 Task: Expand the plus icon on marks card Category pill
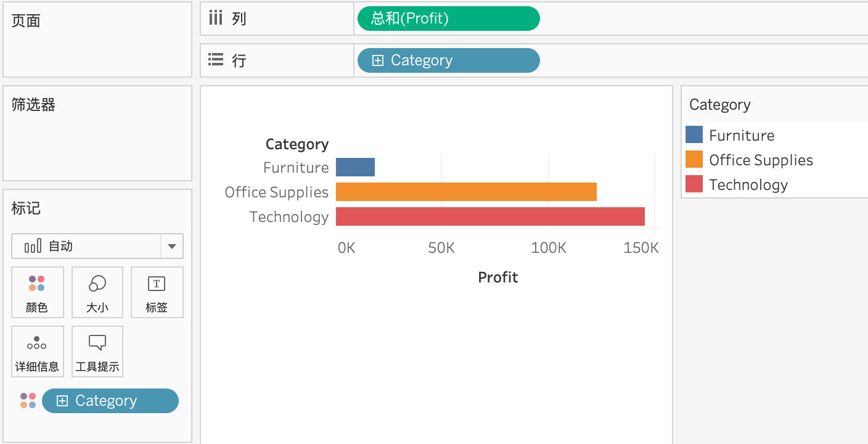pyautogui.click(x=62, y=401)
